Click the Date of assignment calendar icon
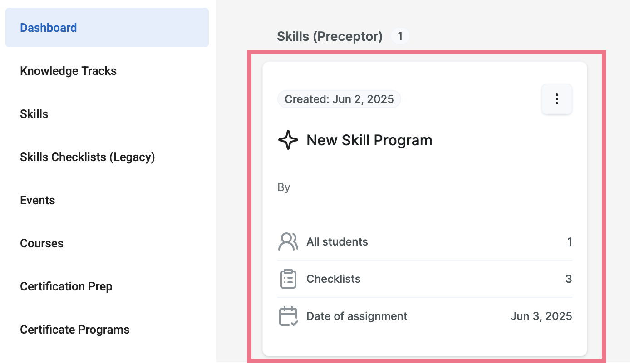Screen dimensions: 630x364 [288, 316]
